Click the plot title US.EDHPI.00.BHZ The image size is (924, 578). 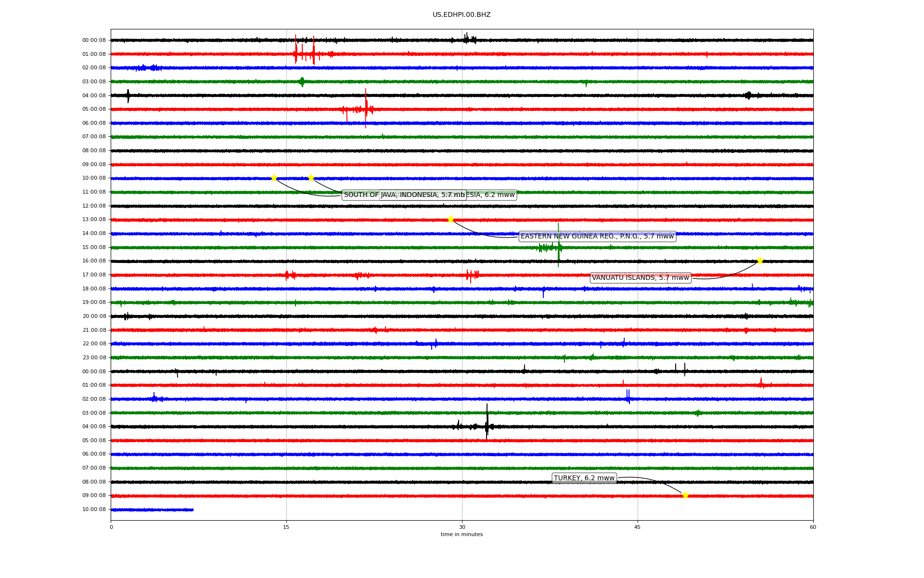(x=462, y=15)
